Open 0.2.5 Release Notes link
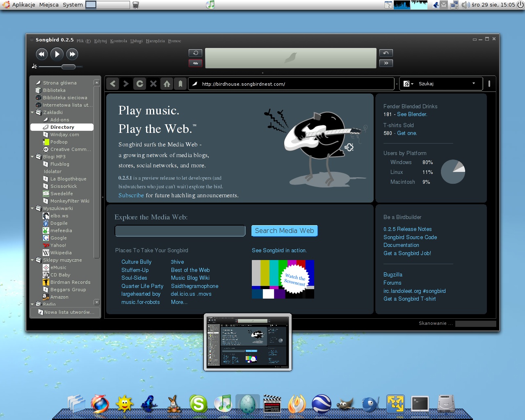The height and width of the screenshot is (420, 525). 408,229
